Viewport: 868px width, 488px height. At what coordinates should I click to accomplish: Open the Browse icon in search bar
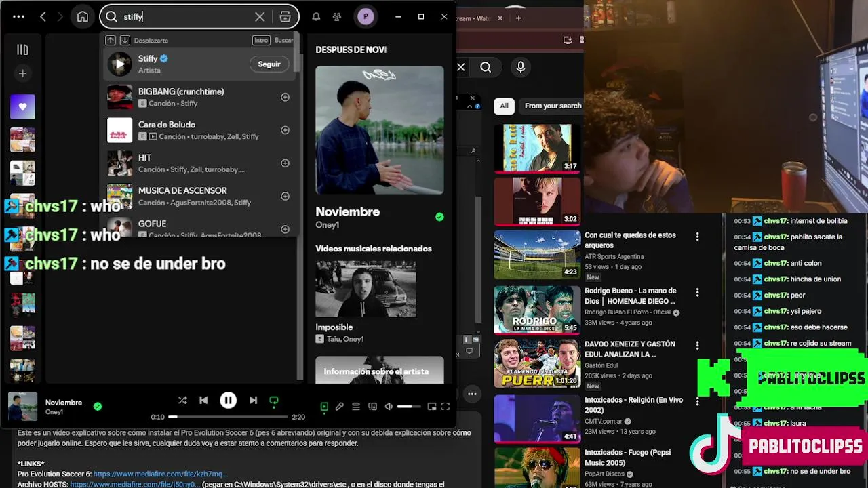(285, 17)
